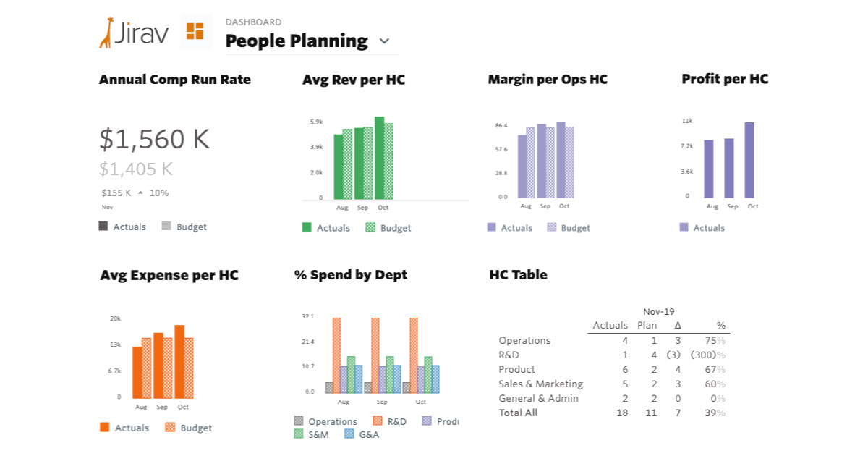This screenshot has height=456, width=868.
Task: Click the Total All row label
Action: click(518, 413)
